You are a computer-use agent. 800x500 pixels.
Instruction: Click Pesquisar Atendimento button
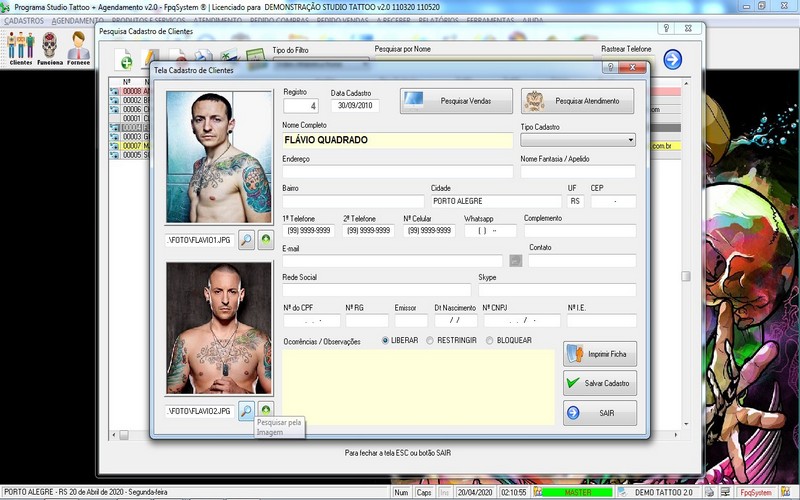point(578,101)
